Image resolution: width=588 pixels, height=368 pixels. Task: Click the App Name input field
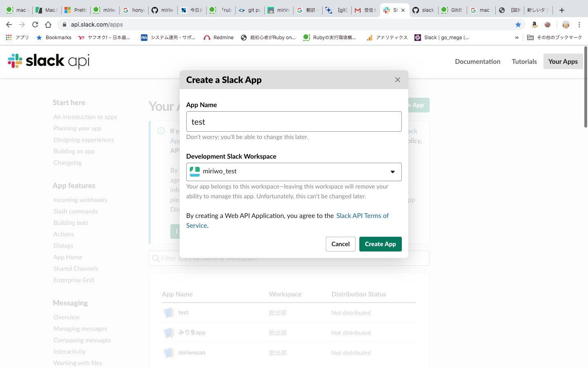(294, 121)
